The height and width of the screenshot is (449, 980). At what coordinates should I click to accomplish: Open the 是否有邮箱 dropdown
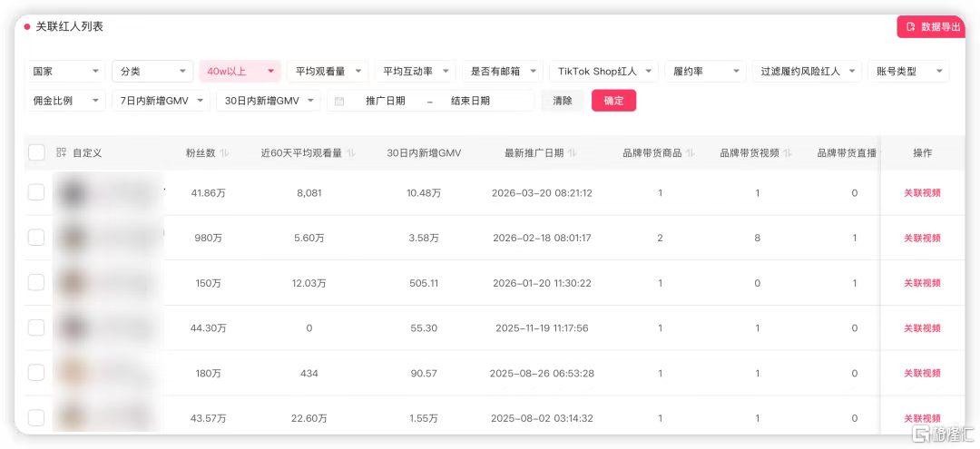(x=503, y=71)
